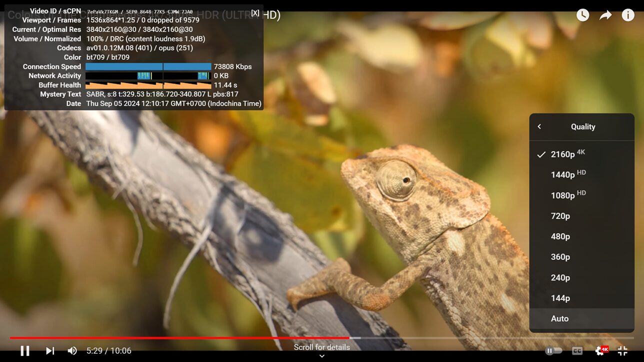Pick 480p quality option

point(582,236)
